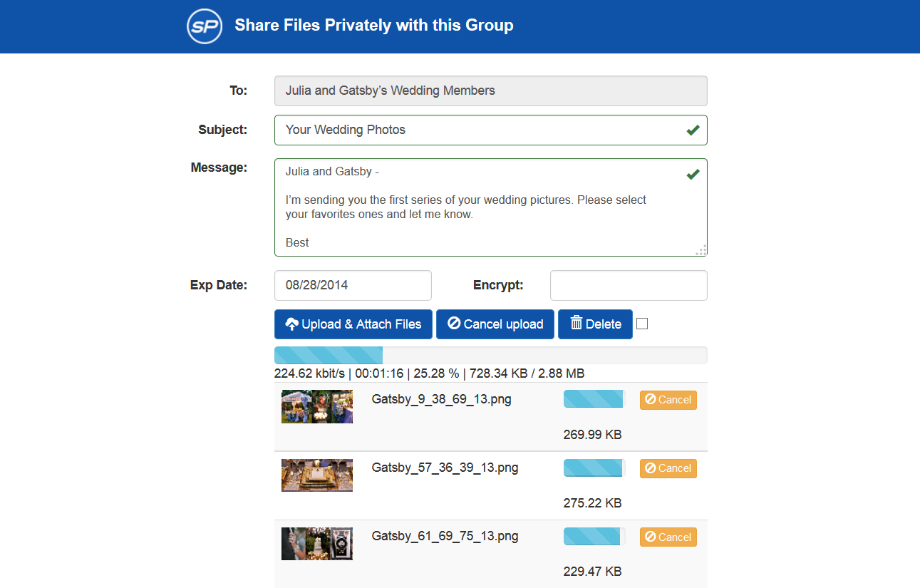Cancel upload of Gatsby_9_38_69_13.png
920x588 pixels.
(x=668, y=400)
